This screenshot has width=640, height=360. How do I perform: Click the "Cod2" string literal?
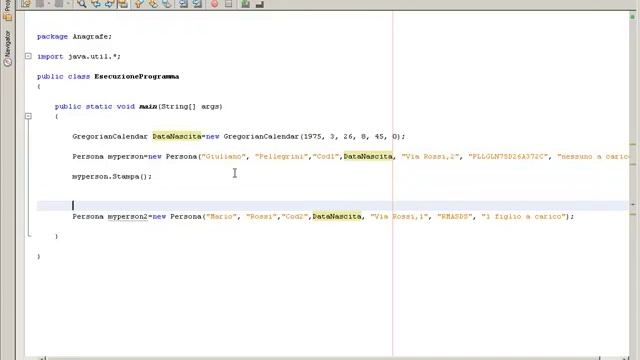click(295, 216)
